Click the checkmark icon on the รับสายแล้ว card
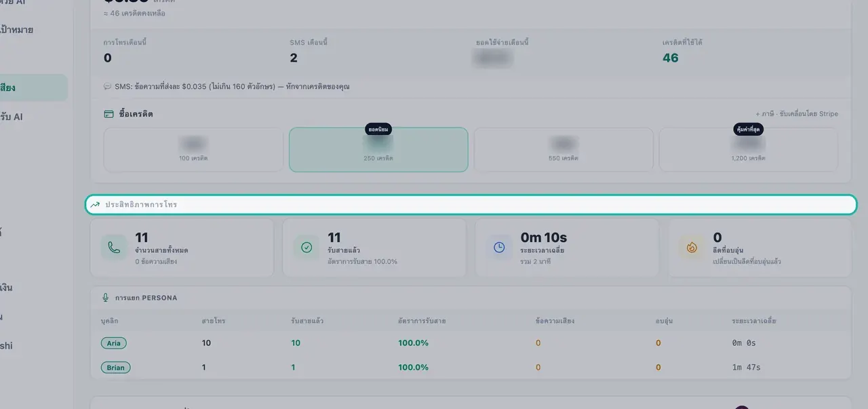Image resolution: width=868 pixels, height=409 pixels. click(x=307, y=248)
